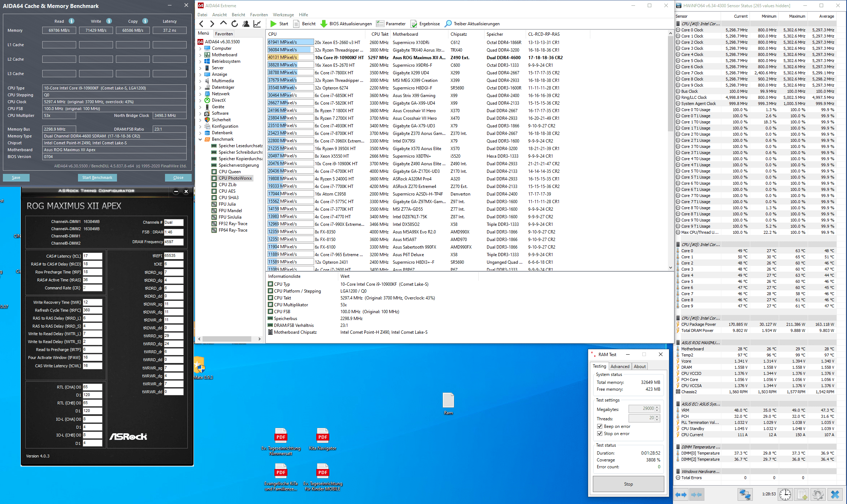Click the HWiNFO clock reset timer icon
This screenshot has height=504, width=847.
(x=785, y=494)
